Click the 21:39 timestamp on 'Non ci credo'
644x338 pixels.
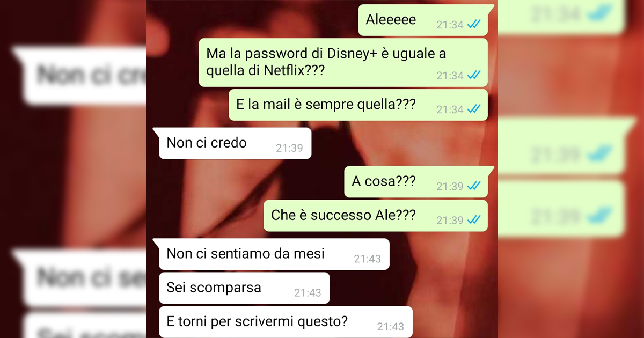click(290, 148)
